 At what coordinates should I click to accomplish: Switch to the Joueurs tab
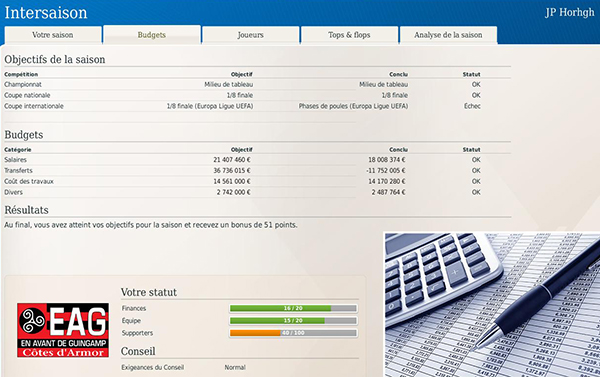251,35
